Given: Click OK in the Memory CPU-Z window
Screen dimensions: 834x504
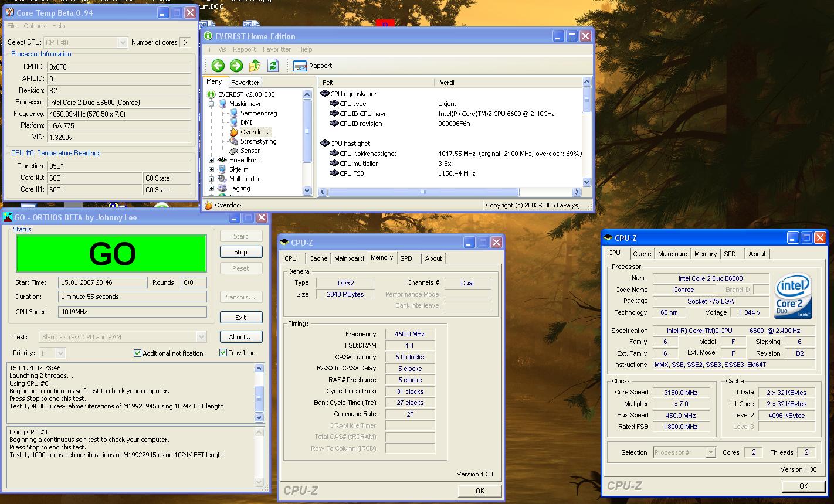Looking at the screenshot, I should click(480, 491).
